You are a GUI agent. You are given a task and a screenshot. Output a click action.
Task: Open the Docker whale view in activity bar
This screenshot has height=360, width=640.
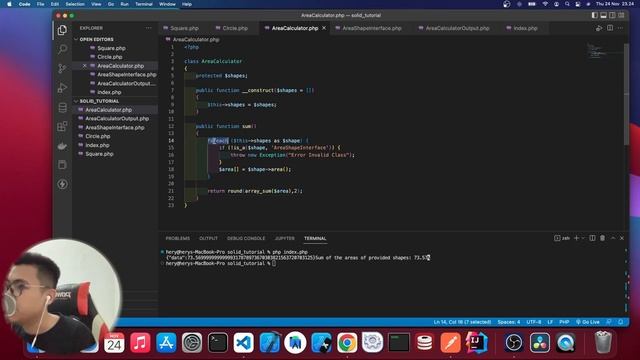[x=62, y=146]
